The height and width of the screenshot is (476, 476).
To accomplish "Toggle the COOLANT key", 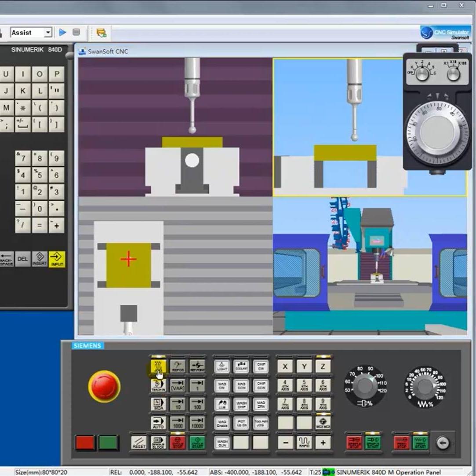I will 241,366.
